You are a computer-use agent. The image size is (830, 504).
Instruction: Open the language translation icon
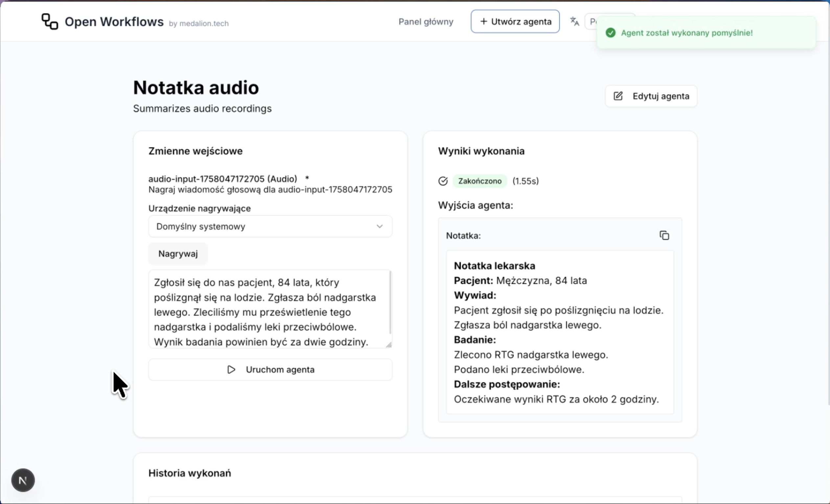574,21
